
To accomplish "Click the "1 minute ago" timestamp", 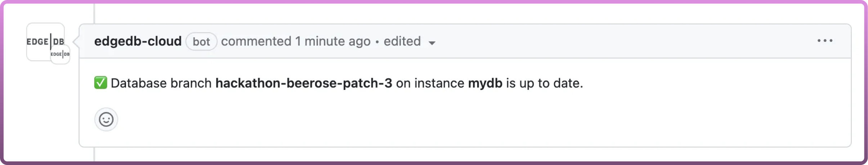I will 333,41.
